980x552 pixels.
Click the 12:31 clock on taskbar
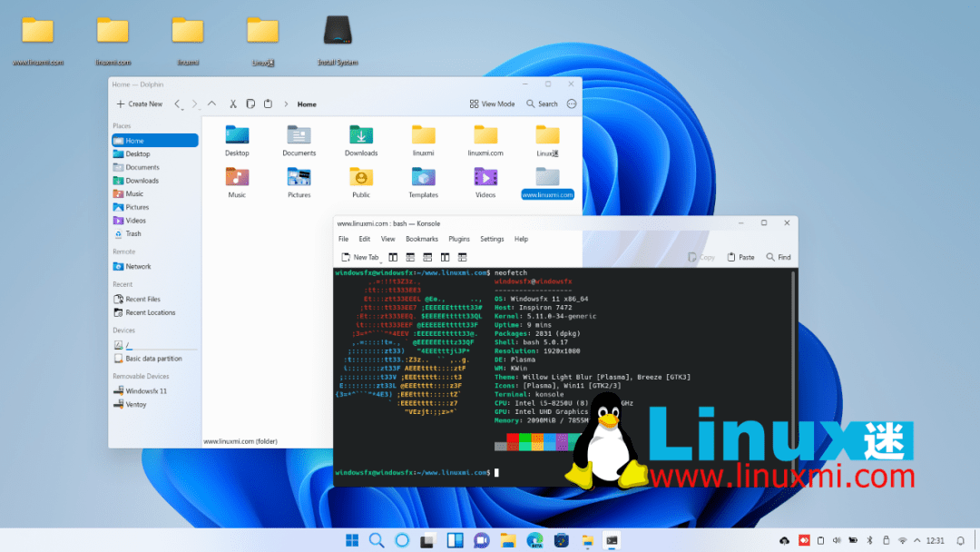coord(935,541)
